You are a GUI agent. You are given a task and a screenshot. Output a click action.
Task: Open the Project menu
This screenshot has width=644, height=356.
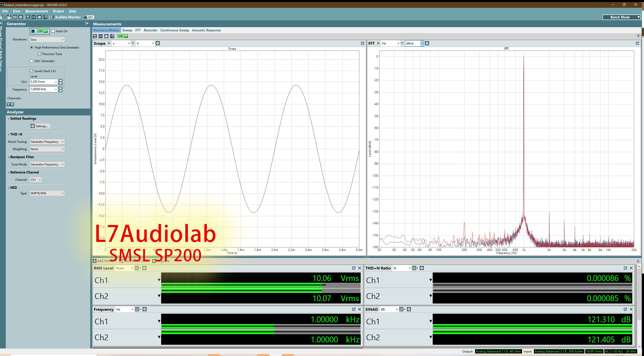[58, 11]
